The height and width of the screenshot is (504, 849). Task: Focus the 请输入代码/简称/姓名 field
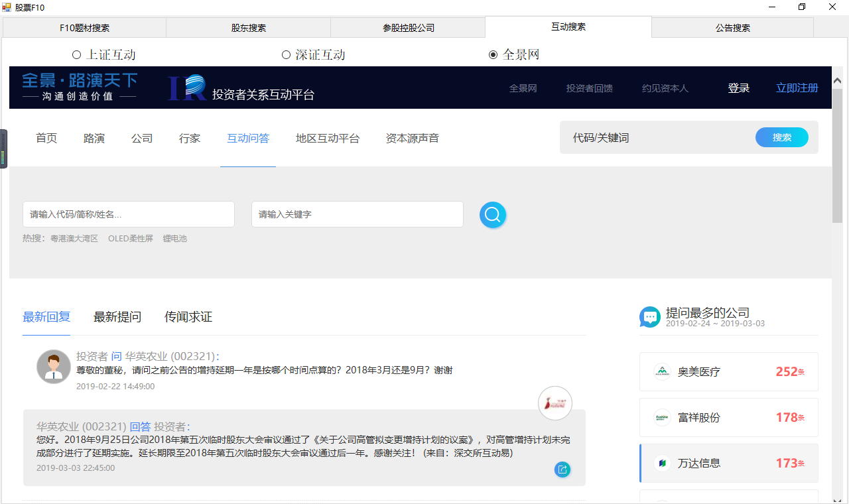coord(129,214)
